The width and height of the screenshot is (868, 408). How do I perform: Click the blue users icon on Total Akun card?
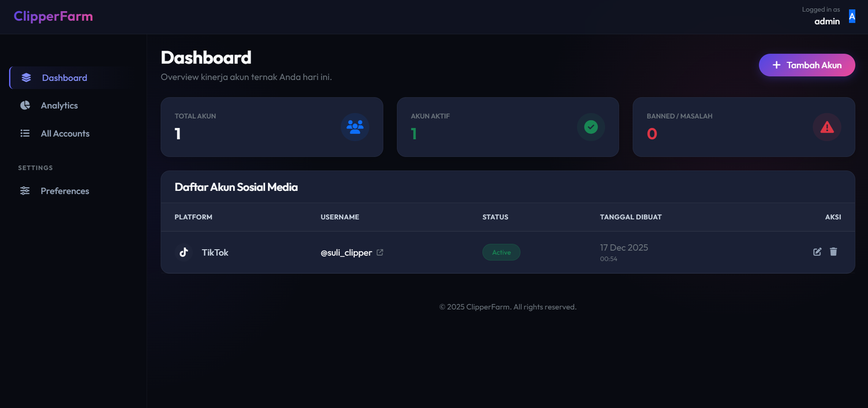pyautogui.click(x=355, y=127)
